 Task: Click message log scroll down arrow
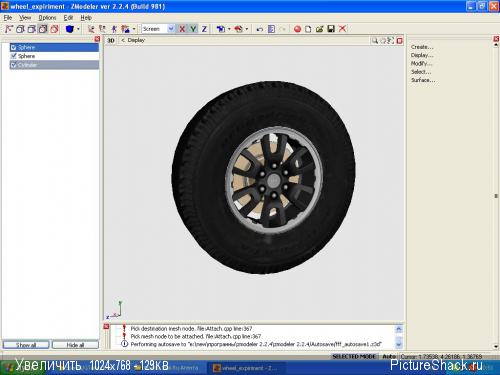(x=399, y=344)
